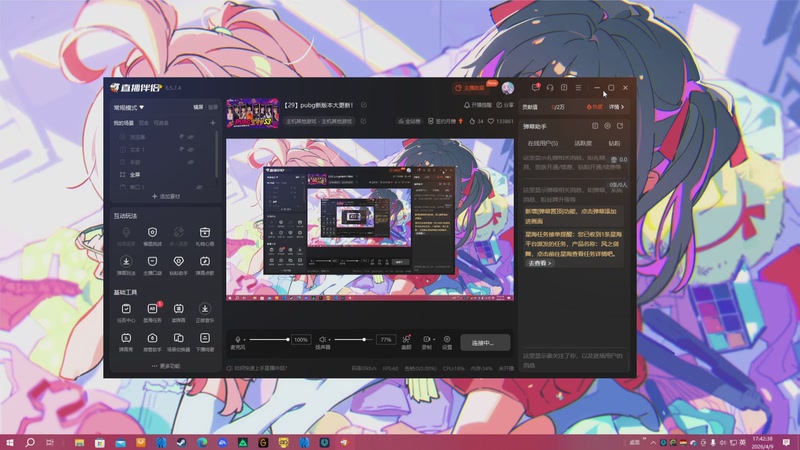The image size is (800, 450).
Task: Toggle lock on 文本 1 source
Action: pyautogui.click(x=181, y=149)
